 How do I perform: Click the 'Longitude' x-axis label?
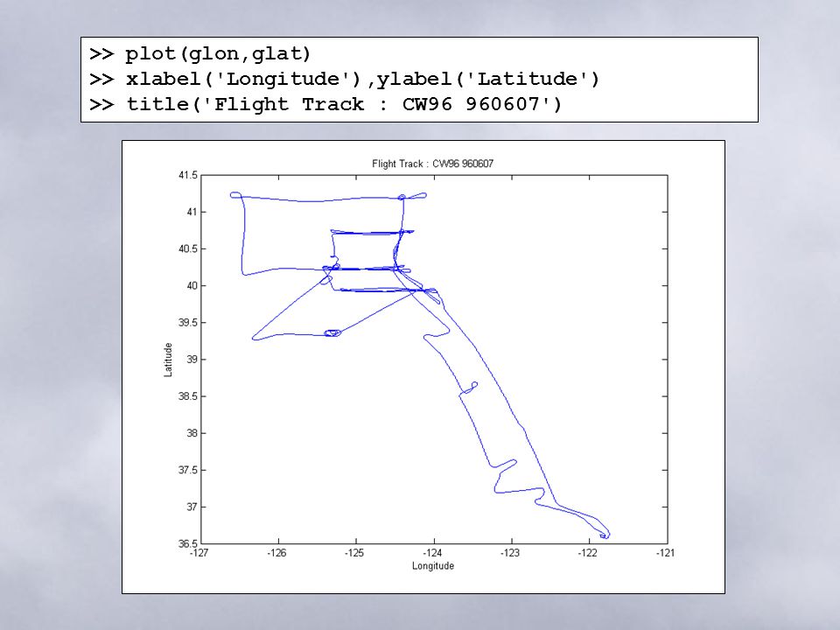[433, 566]
